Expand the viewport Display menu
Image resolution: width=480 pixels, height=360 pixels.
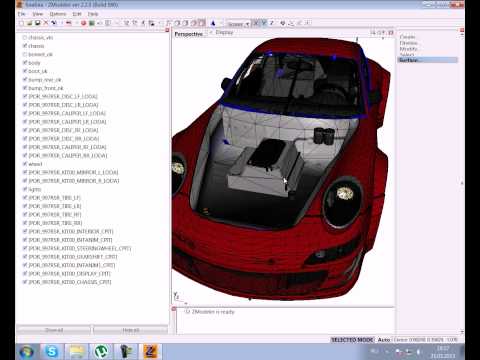tap(224, 32)
